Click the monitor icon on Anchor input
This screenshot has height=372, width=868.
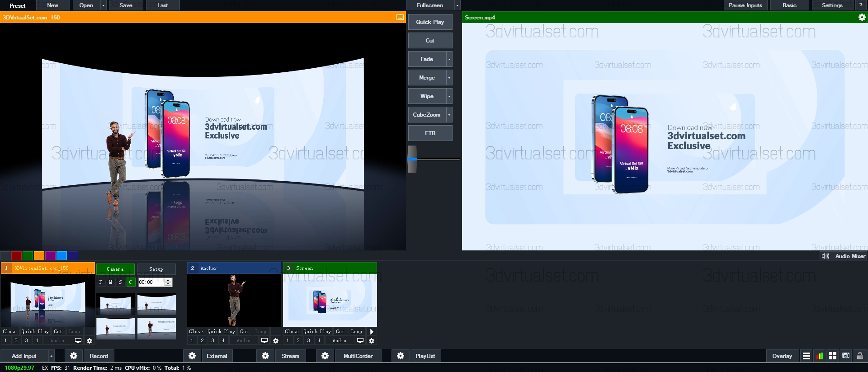pos(264,340)
